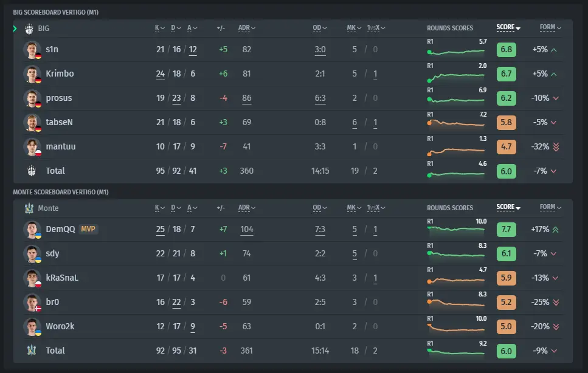This screenshot has width=588, height=373.
Task: Click BIG Total ADR value 360
Action: 247,171
